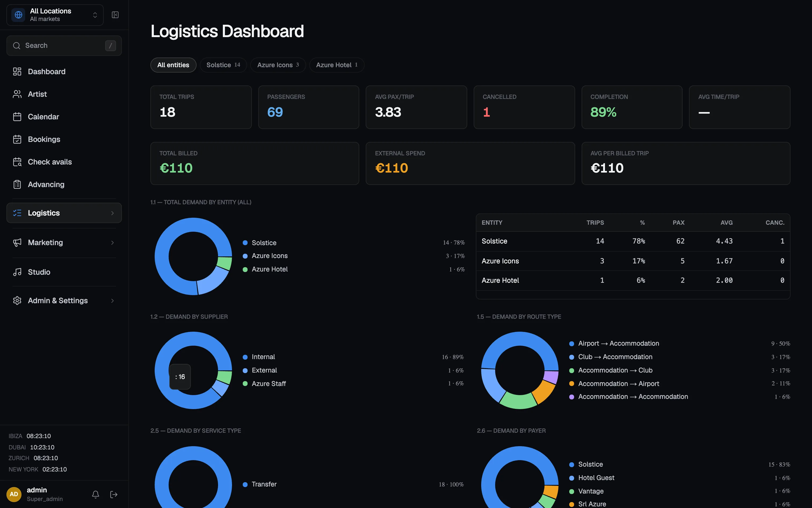
Task: Click the demand by supplier donut chart
Action: pyautogui.click(x=193, y=370)
